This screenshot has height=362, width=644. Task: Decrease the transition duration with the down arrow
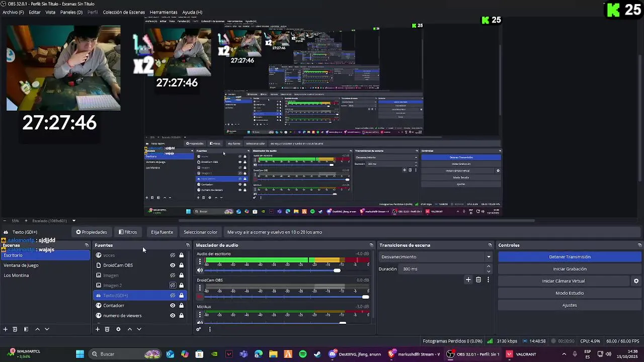click(x=489, y=271)
